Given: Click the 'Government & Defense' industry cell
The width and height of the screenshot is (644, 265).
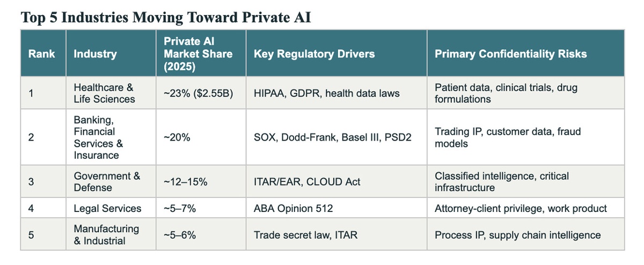Looking at the screenshot, I should pyautogui.click(x=107, y=182).
